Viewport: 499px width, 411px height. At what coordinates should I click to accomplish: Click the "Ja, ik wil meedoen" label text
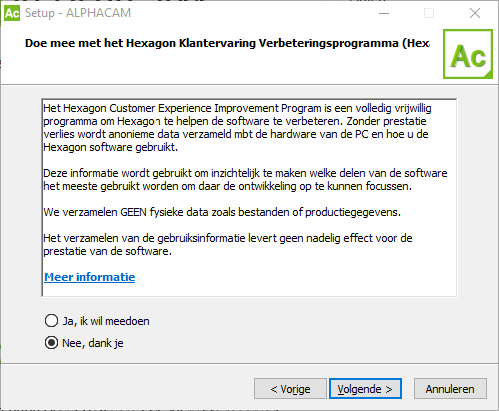tap(106, 321)
